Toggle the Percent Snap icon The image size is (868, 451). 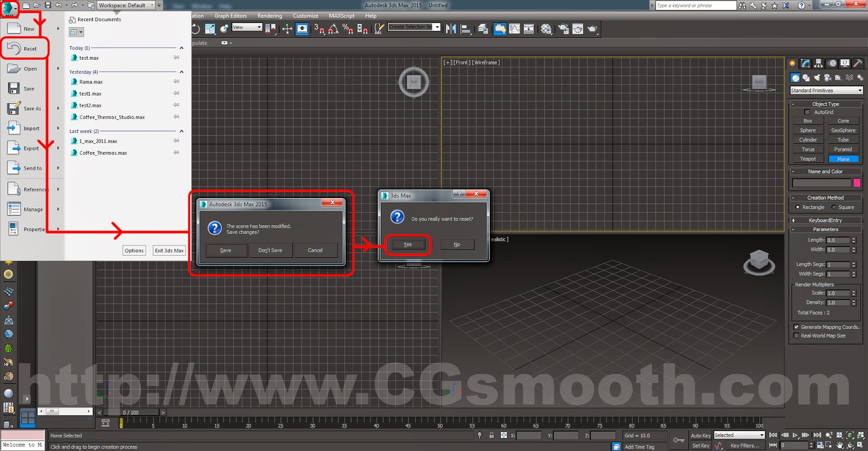tap(348, 29)
